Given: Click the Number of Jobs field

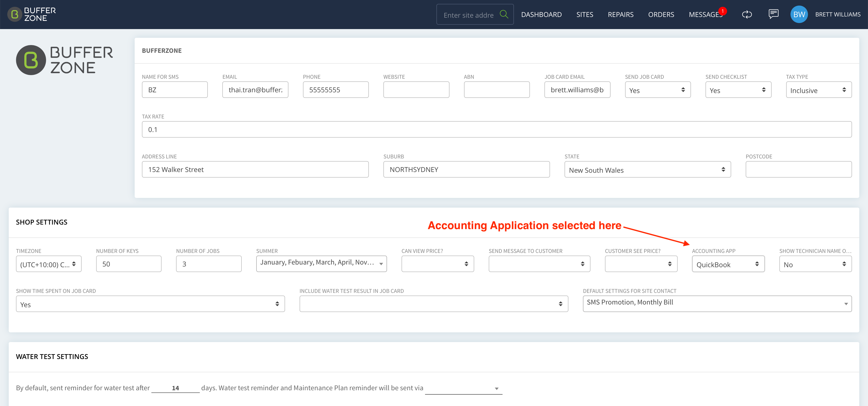Looking at the screenshot, I should point(209,264).
